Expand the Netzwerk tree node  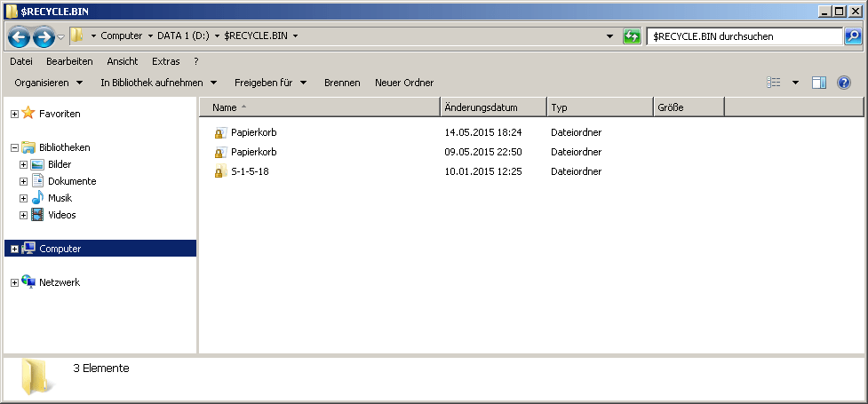14,282
